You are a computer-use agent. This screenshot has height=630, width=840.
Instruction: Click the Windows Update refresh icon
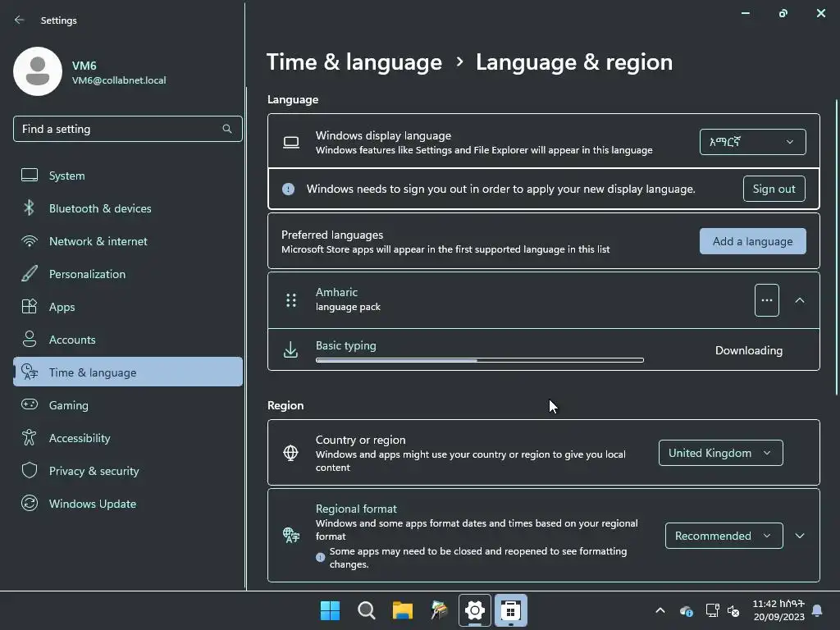(x=30, y=503)
